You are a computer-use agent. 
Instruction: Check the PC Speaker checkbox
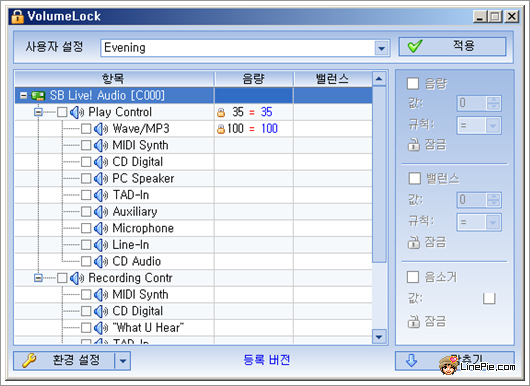[x=86, y=178]
